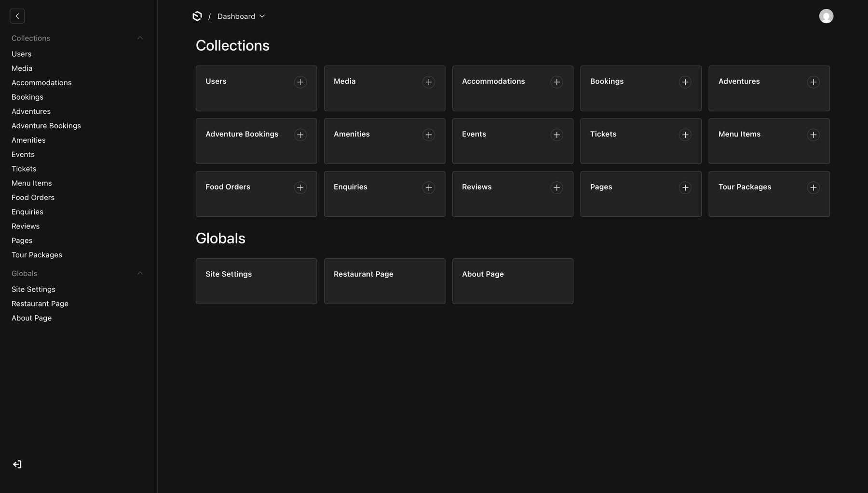The height and width of the screenshot is (493, 868).
Task: Create new Adventure Bookings entry plus icon
Action: click(x=300, y=135)
